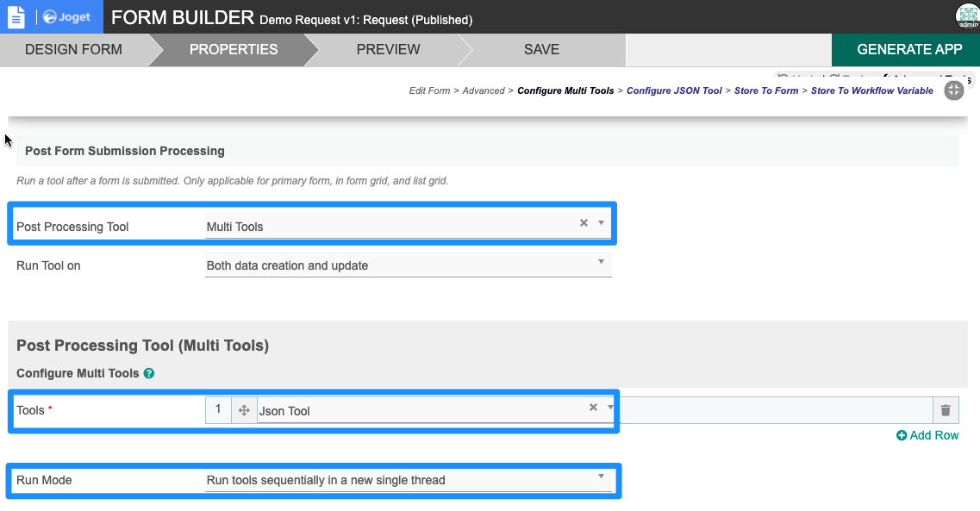
Task: Click the Add Row link
Action: (x=927, y=435)
